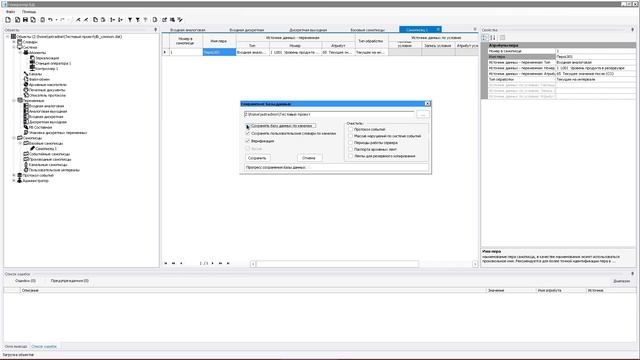Switch to Входная дискретная tab

pos(247,30)
